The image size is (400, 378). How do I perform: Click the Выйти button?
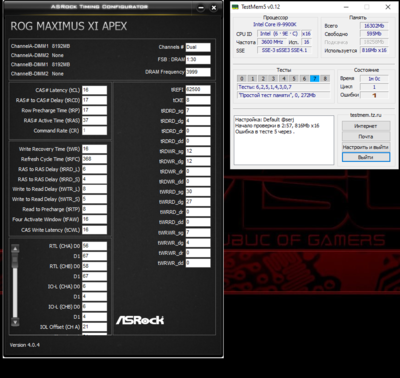point(366,157)
